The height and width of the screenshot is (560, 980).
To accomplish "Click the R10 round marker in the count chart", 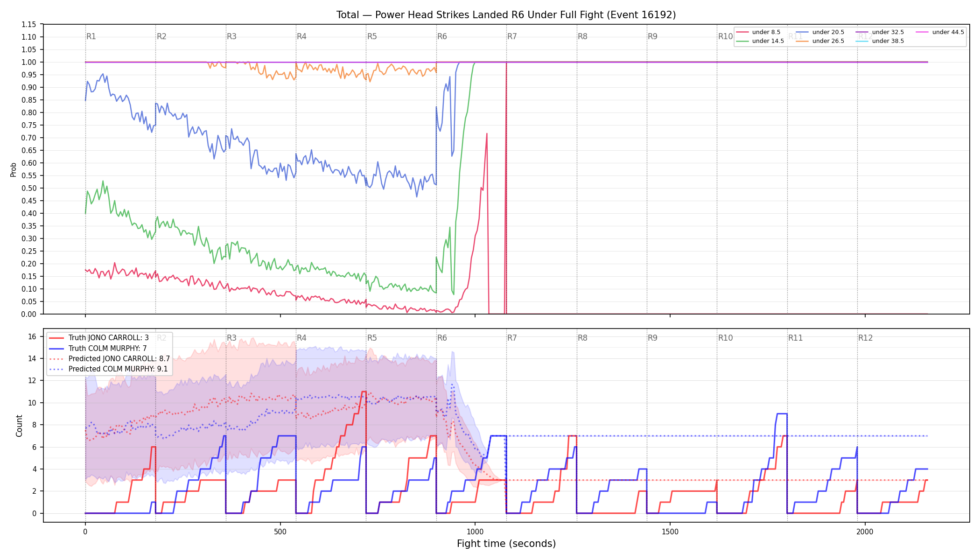I will pos(725,338).
